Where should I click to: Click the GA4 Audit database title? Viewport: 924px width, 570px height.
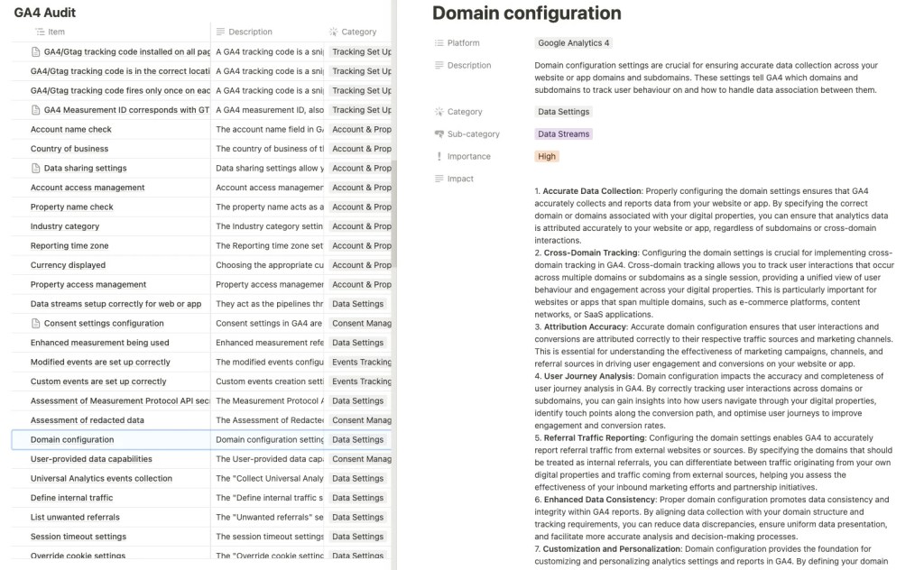[x=45, y=13]
